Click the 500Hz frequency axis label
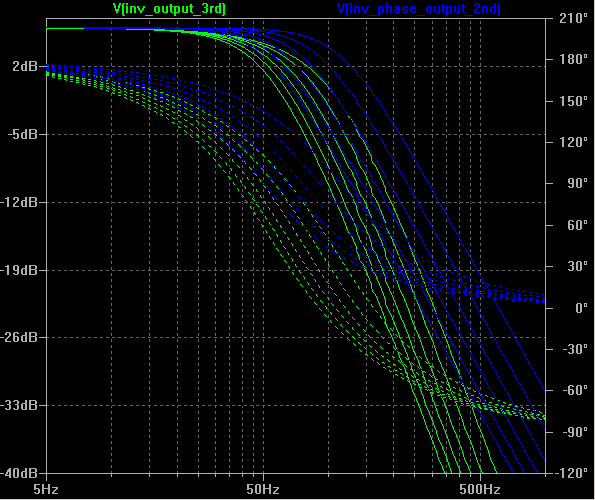 tap(480, 489)
